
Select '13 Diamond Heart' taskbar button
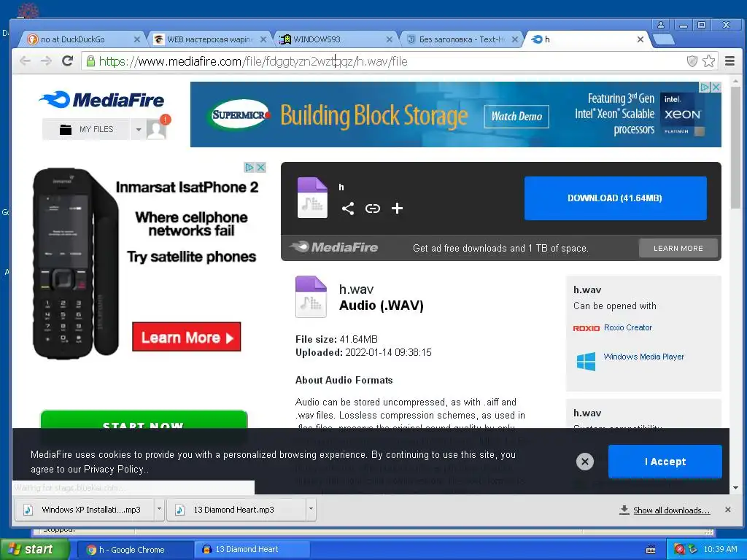252,550
